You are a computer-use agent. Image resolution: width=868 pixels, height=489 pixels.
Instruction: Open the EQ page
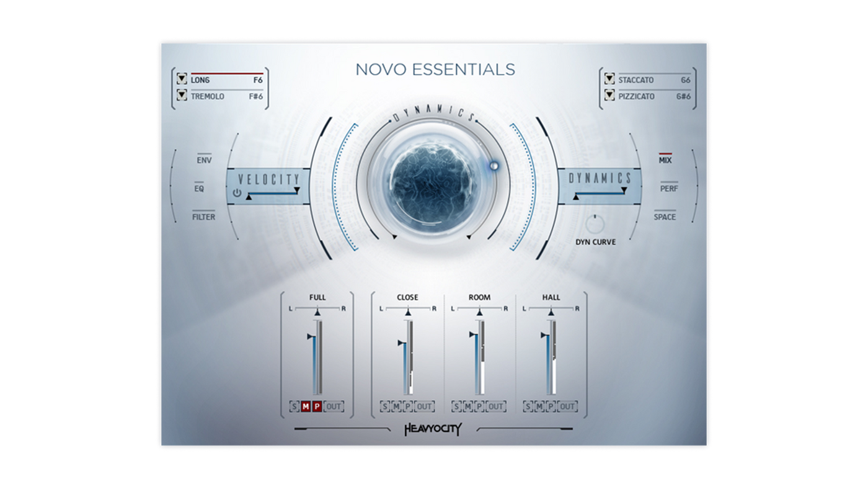[199, 189]
